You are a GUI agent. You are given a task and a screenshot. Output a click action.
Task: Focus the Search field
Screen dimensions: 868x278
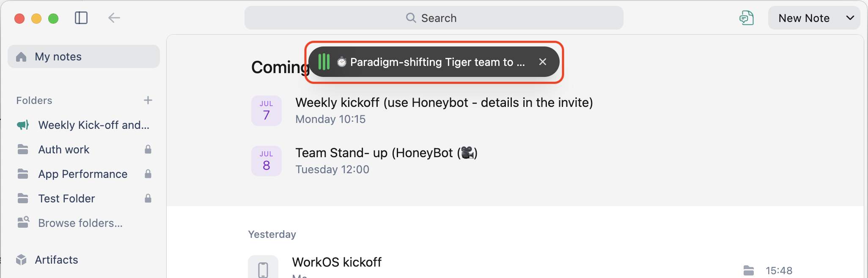tap(434, 18)
